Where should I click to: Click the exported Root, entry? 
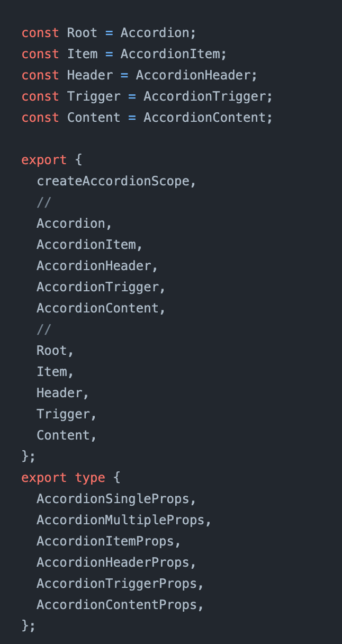pyautogui.click(x=55, y=351)
